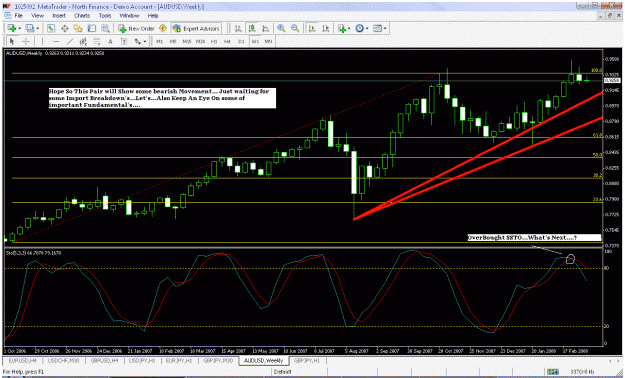
Task: Click the connection status bars indicator
Action: (553, 372)
